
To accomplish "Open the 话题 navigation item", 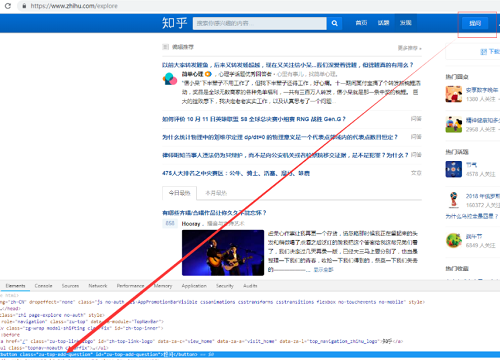I will (383, 23).
